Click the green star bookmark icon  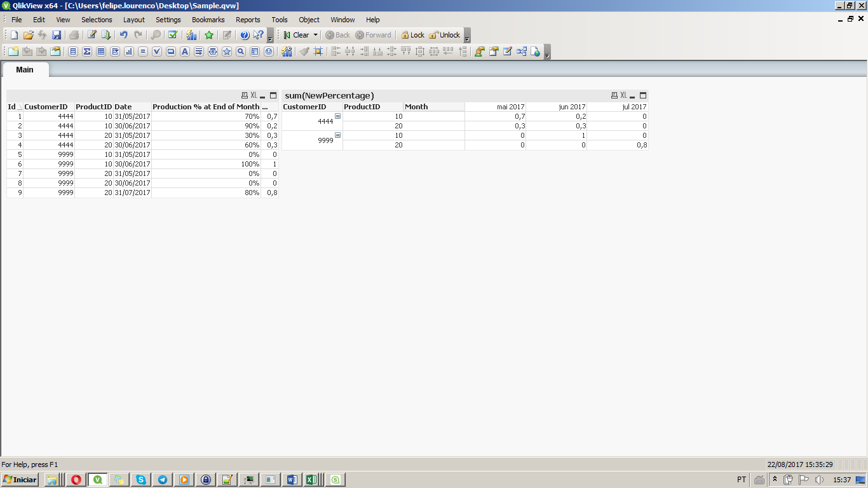coord(208,35)
